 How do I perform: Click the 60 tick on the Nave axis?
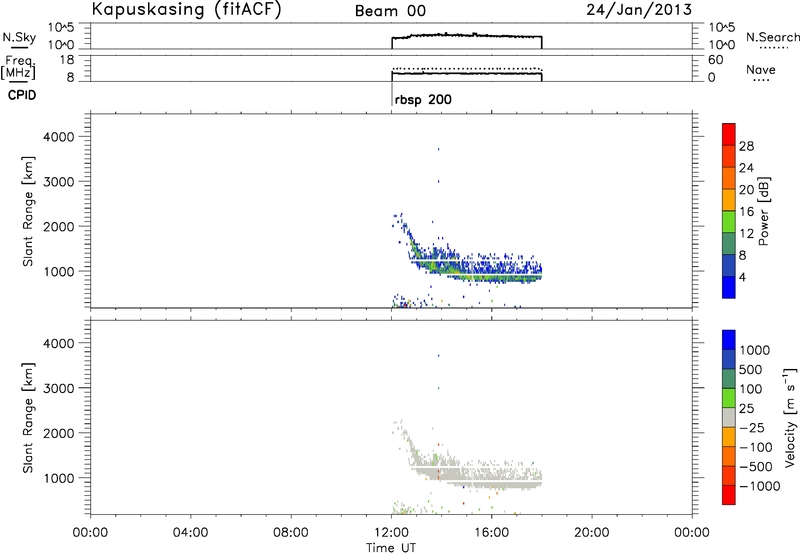[x=715, y=60]
